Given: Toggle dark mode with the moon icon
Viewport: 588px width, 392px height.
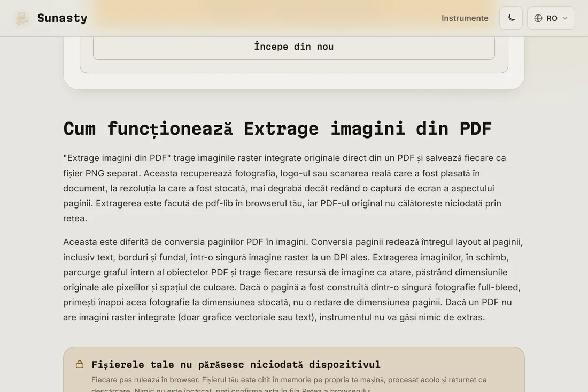Looking at the screenshot, I should pos(510,18).
